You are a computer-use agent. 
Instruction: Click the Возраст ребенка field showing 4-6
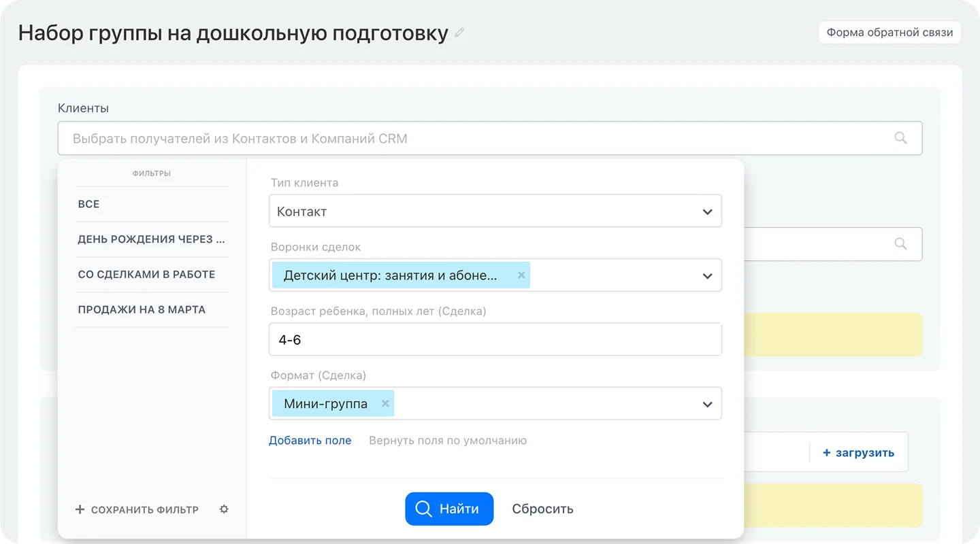(x=495, y=339)
